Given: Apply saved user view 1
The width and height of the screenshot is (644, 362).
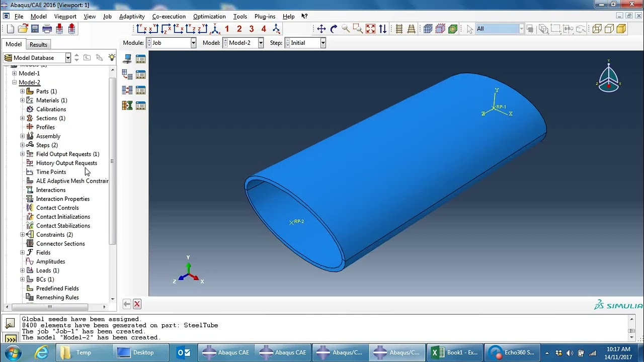Looking at the screenshot, I should pos(227,29).
